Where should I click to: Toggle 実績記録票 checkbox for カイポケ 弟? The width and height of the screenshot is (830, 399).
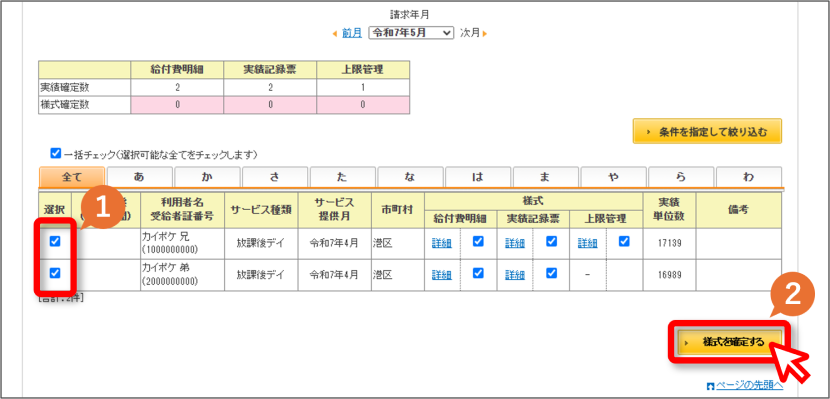point(551,273)
